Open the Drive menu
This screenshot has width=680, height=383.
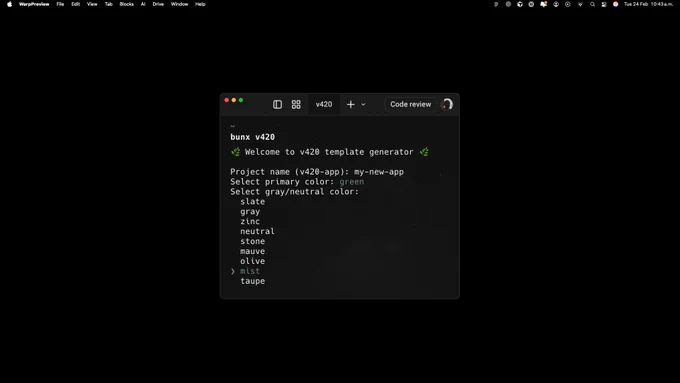tap(158, 4)
